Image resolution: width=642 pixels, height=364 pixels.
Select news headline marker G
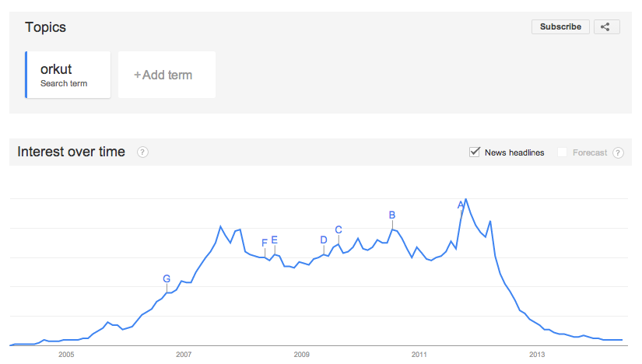[167, 279]
